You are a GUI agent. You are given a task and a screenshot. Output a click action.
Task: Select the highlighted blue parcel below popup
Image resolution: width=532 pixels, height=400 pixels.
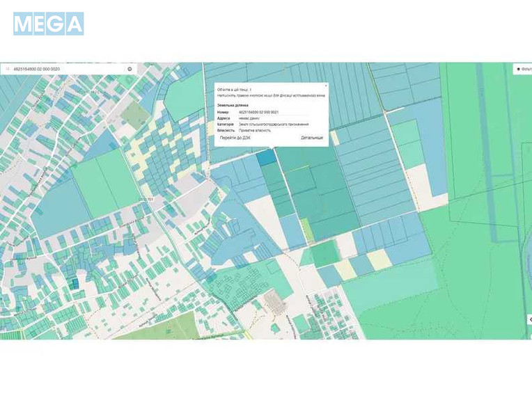tap(266, 156)
